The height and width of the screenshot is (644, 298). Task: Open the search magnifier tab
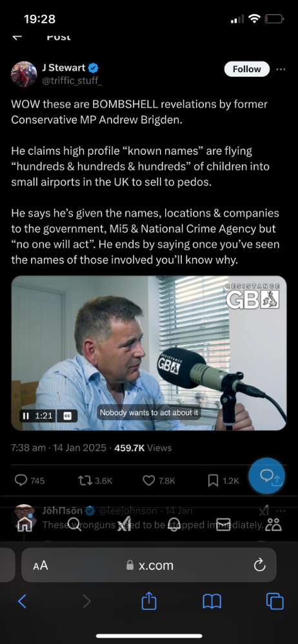click(74, 525)
